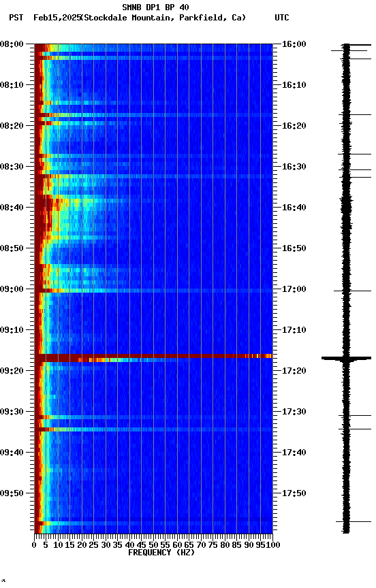
Task: Click the '09:40' PST time label
Action: [12, 453]
